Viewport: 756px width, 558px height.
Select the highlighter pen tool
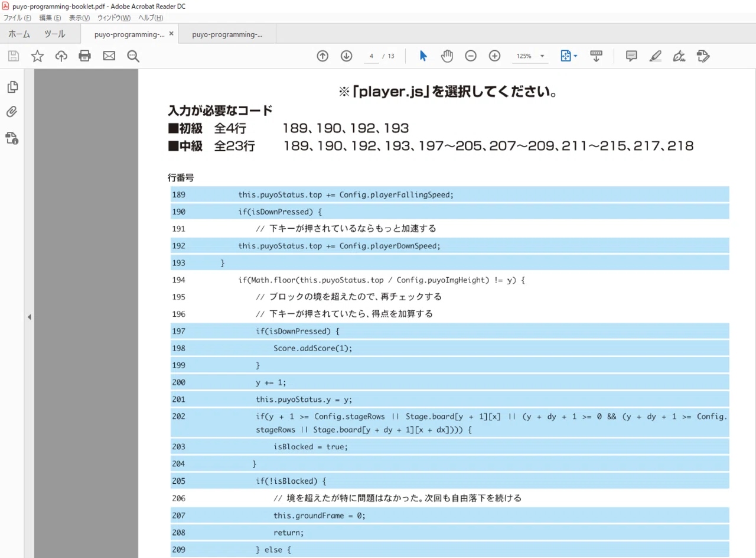coord(655,56)
